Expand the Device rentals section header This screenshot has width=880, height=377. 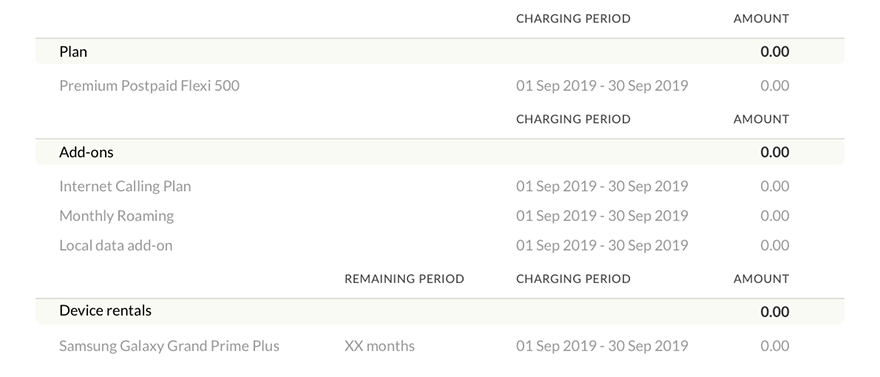click(439, 311)
